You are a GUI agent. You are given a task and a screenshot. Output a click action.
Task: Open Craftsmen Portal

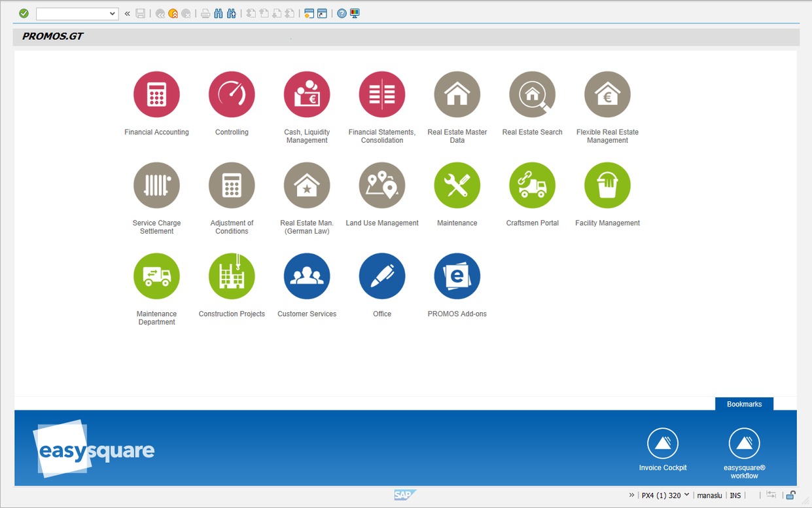point(532,185)
